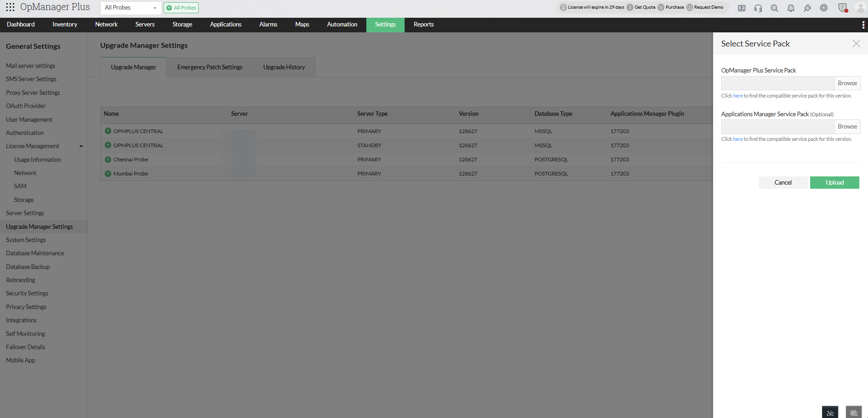Open the apps grid launcher icon

tap(10, 7)
